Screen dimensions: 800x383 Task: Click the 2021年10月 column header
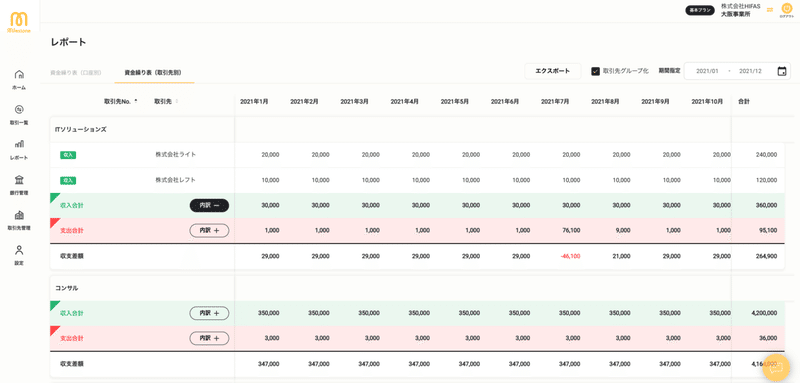[707, 101]
